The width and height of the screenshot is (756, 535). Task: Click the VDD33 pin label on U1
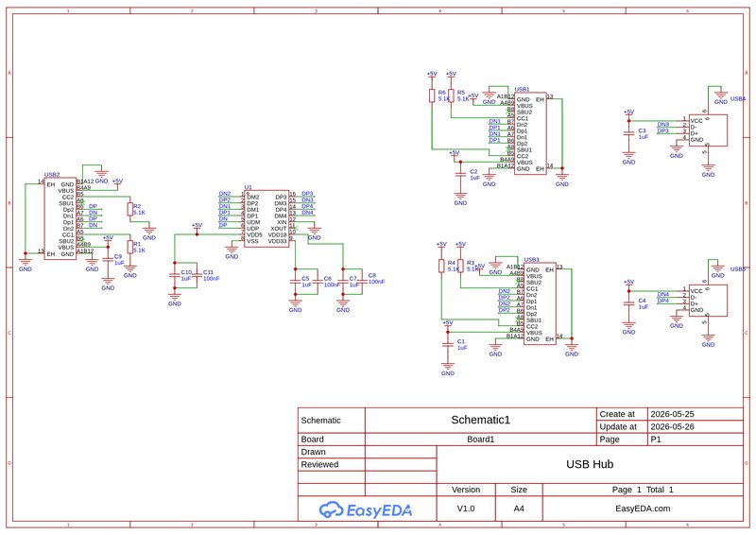277,241
